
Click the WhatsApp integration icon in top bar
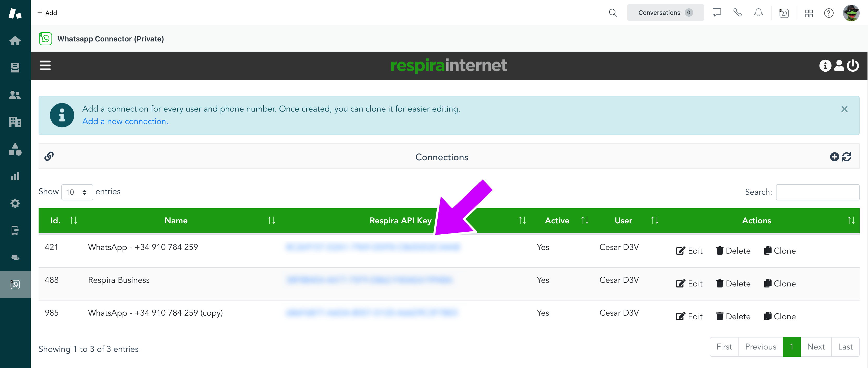(x=784, y=13)
